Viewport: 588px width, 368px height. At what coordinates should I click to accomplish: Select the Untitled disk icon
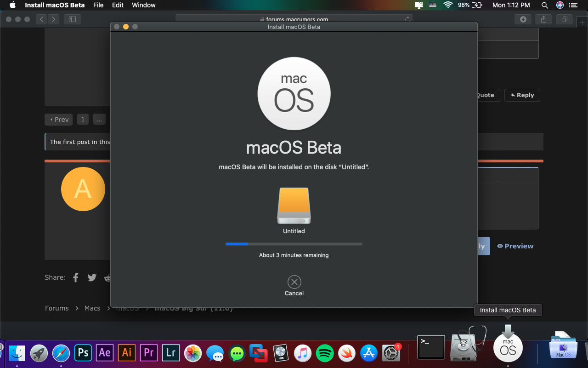pyautogui.click(x=294, y=206)
